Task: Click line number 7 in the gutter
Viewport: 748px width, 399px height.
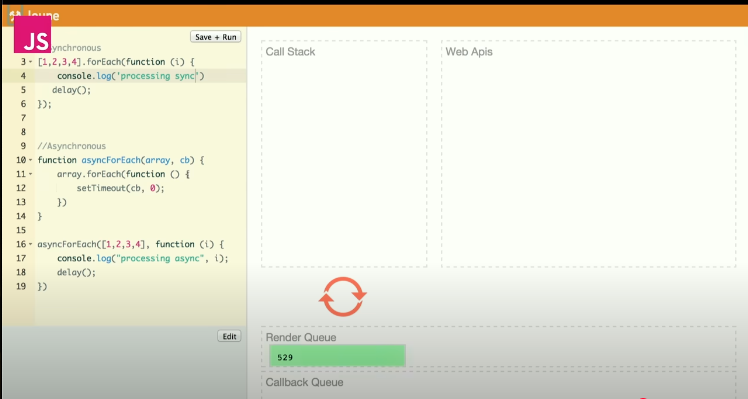Action: click(23, 118)
